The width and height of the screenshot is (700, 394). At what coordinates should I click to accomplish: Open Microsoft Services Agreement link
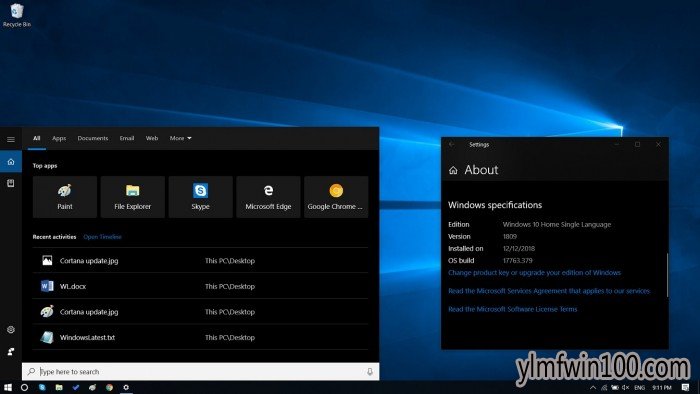pyautogui.click(x=549, y=291)
